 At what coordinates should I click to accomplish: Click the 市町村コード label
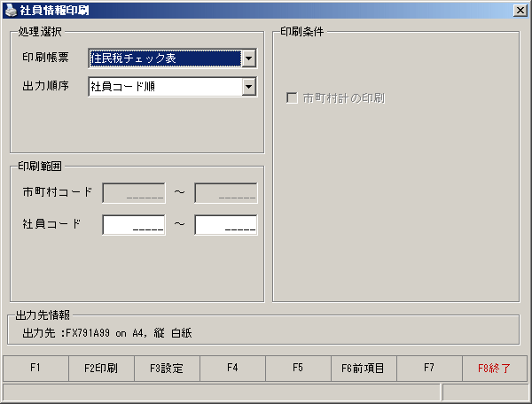click(57, 192)
